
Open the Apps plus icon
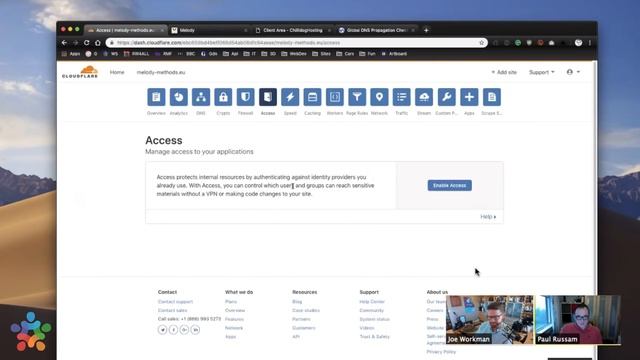click(x=469, y=97)
